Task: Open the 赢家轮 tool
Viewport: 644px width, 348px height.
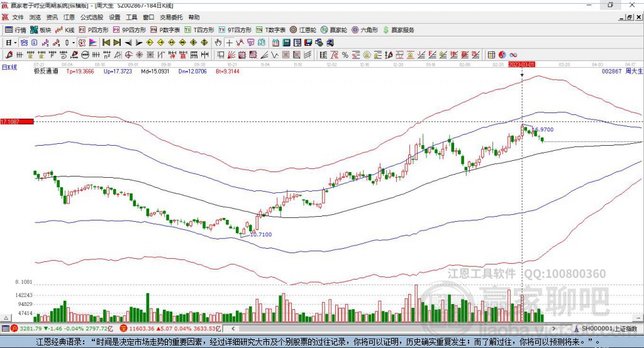Action: (334, 30)
